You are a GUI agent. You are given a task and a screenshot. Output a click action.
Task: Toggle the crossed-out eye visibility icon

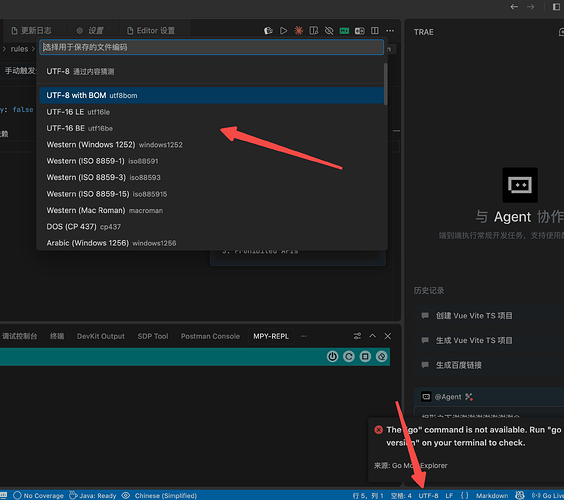[329, 31]
